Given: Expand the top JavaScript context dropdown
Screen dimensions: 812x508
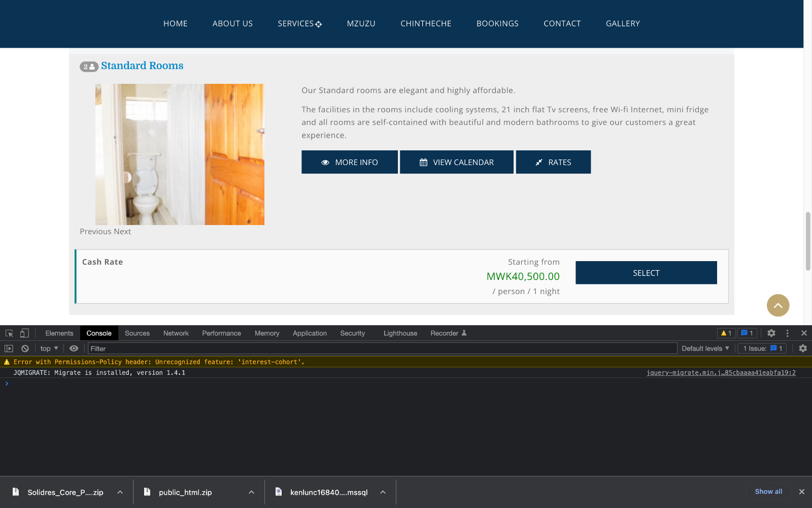Looking at the screenshot, I should click(49, 348).
